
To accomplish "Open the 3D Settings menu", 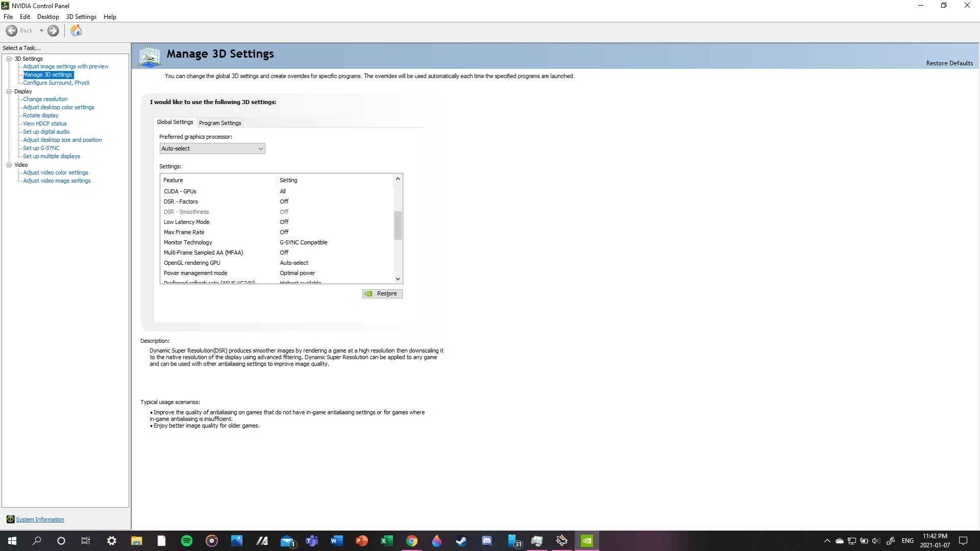I will tap(81, 17).
